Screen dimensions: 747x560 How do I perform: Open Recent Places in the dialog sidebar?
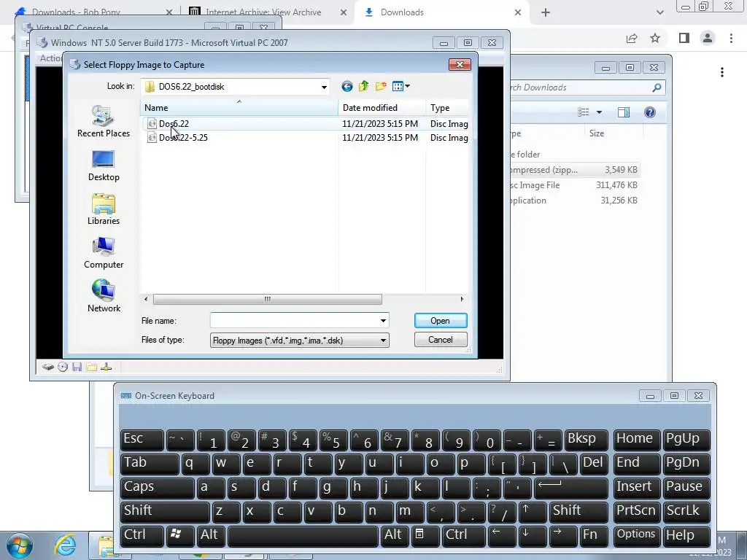[x=104, y=122]
